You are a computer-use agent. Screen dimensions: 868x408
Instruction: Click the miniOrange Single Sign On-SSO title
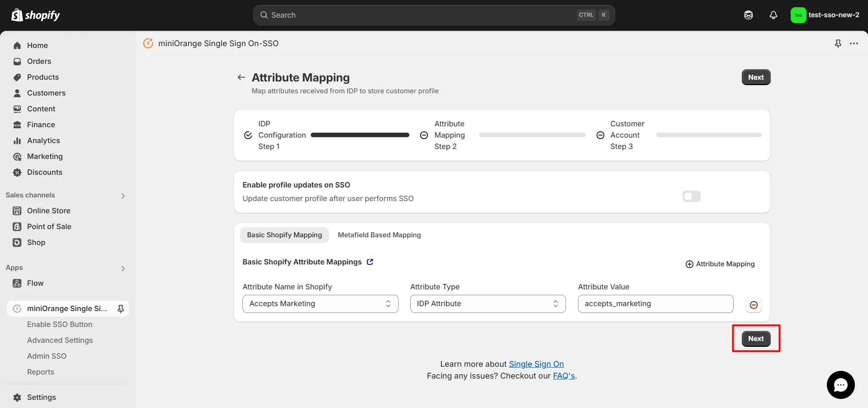(x=218, y=43)
